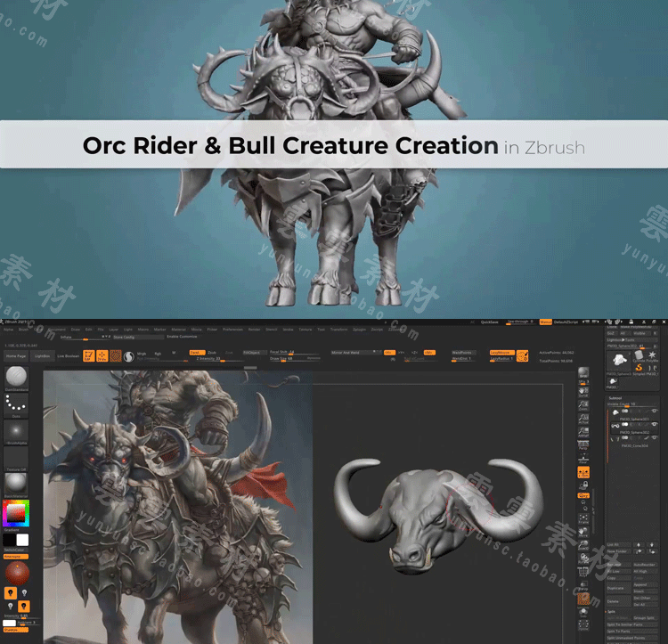This screenshot has width=668, height=644.
Task: Toggle visibility eye of PM3D_Sphere3D2 subtool
Action: (654, 424)
